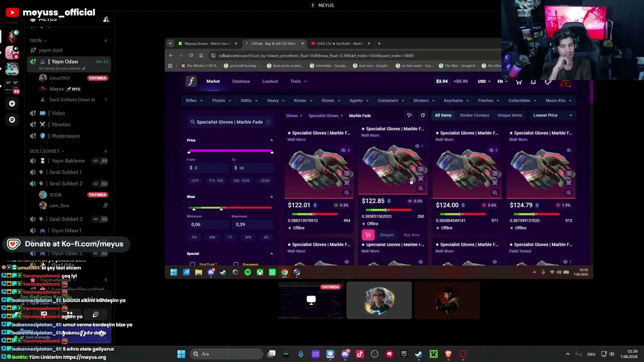Toggle the BS wear filter
This screenshot has height=362, width=644.
(266, 237)
